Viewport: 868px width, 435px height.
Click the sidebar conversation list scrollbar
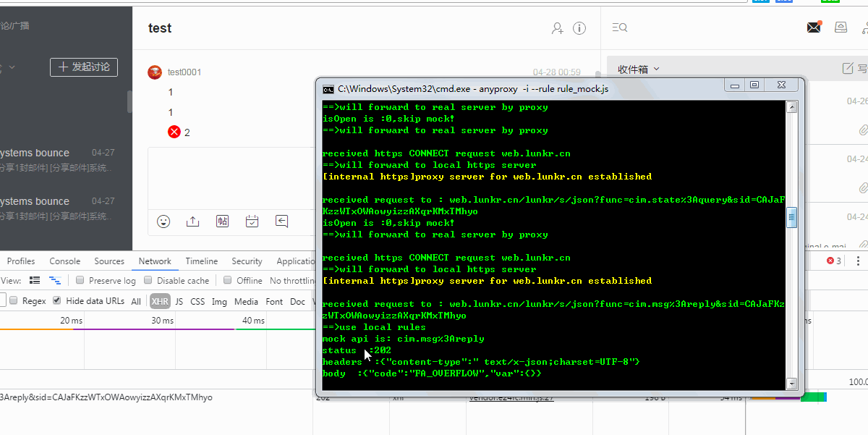[130, 101]
